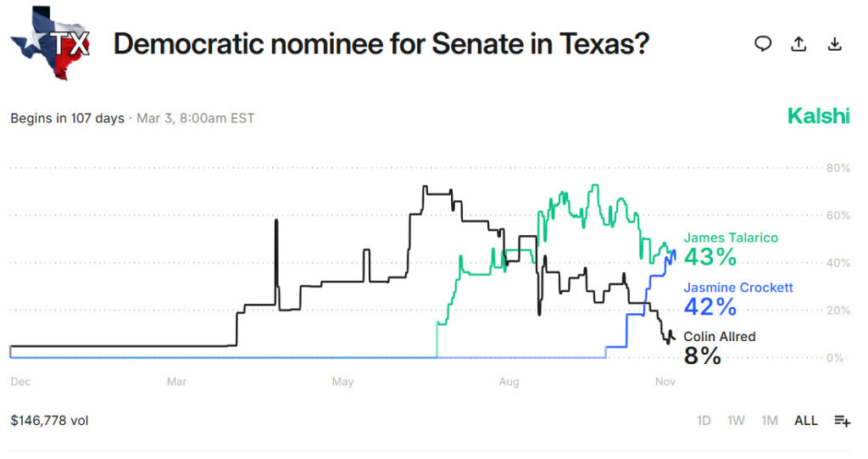Click the comment speech bubble icon
Image resolution: width=868 pixels, height=459 pixels.
[x=763, y=44]
